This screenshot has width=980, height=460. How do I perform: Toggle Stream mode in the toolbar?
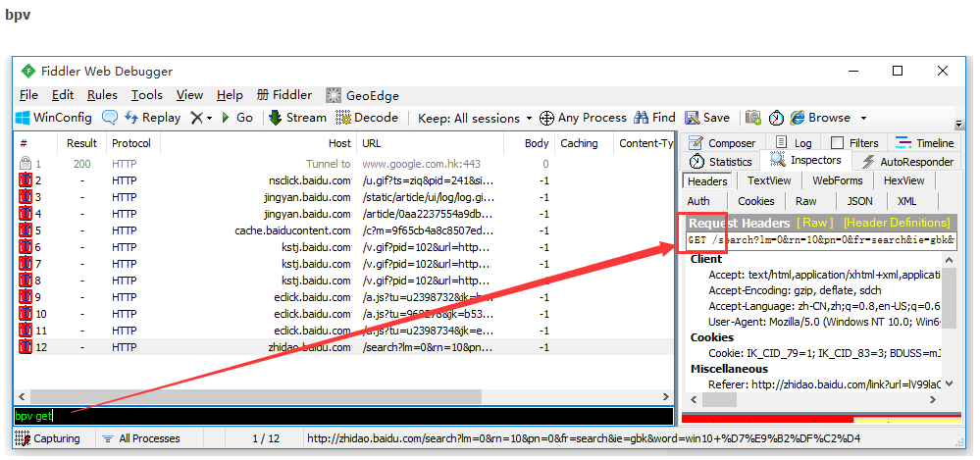pos(297,118)
